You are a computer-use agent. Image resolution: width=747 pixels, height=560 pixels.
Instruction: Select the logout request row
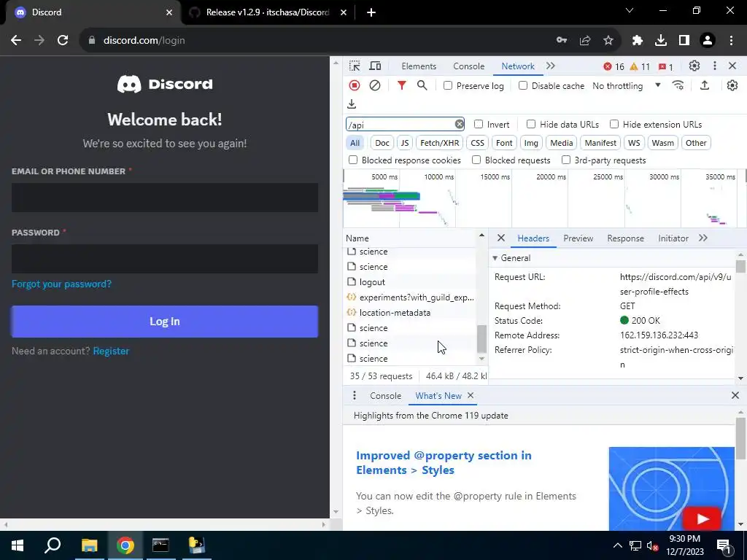(410, 282)
